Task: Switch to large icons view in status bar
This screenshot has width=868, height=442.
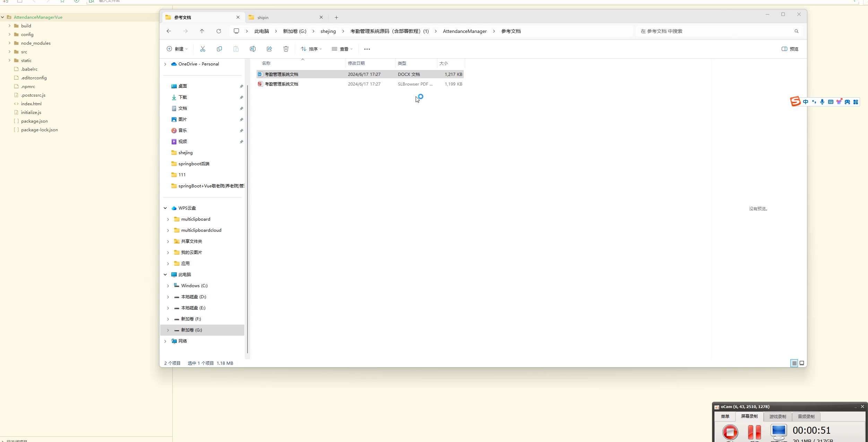Action: tap(802, 363)
